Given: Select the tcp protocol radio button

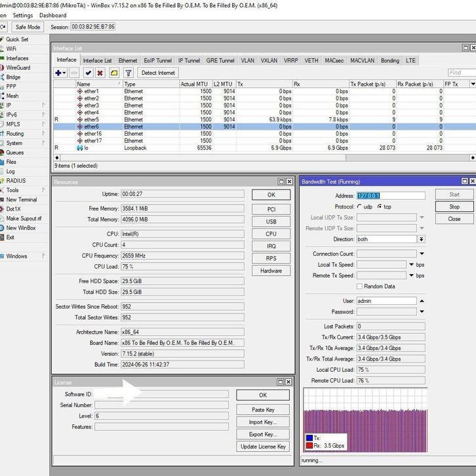Looking at the screenshot, I should pos(380,207).
